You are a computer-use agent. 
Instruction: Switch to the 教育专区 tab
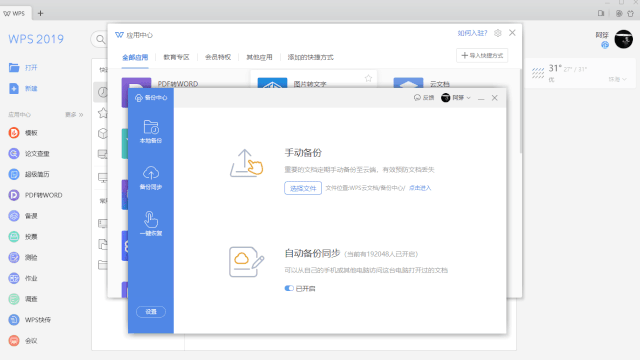[176, 57]
